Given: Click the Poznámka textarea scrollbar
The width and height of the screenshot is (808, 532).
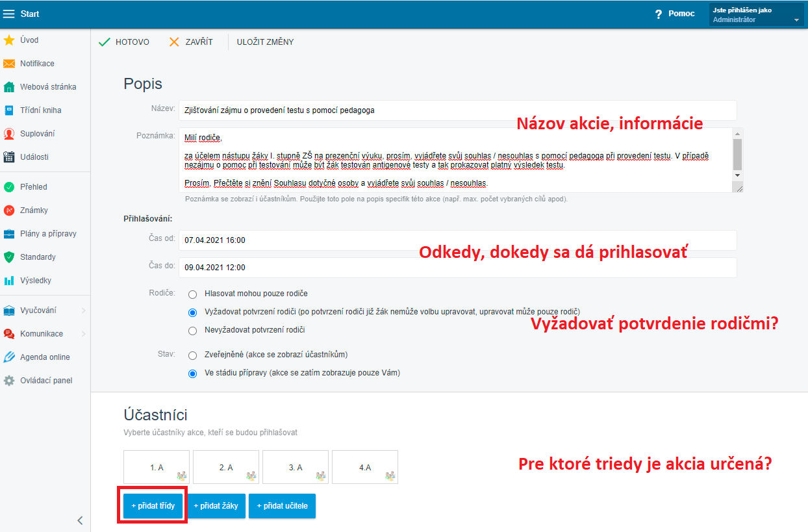Looking at the screenshot, I should coord(737,155).
